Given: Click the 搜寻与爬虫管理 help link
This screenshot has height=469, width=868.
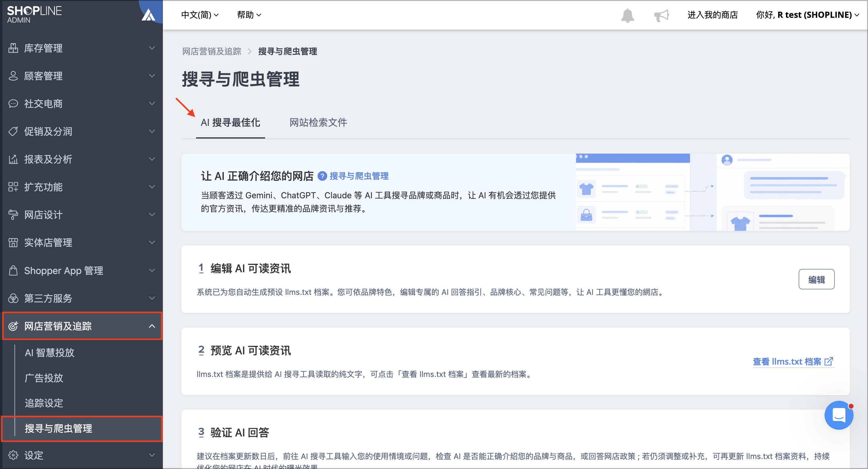Looking at the screenshot, I should pyautogui.click(x=359, y=176).
